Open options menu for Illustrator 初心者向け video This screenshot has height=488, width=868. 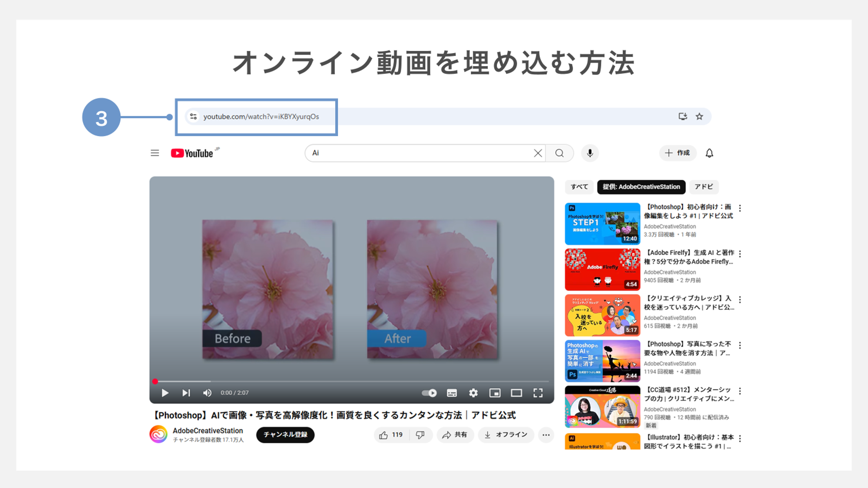[740, 438]
